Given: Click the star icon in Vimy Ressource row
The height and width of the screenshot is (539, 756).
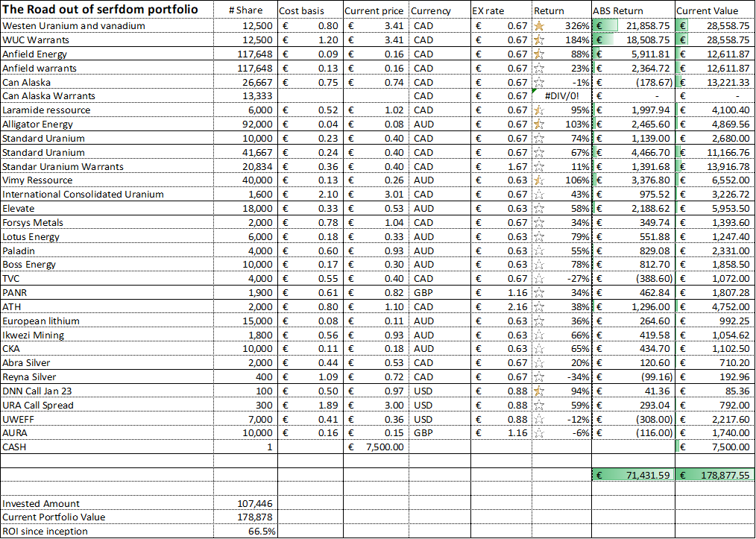Looking at the screenshot, I should tap(540, 180).
